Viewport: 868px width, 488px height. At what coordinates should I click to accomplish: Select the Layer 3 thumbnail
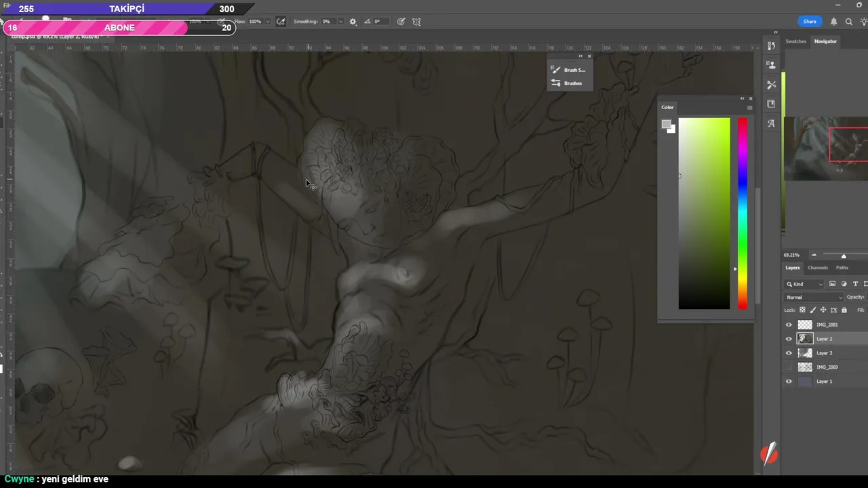[805, 353]
